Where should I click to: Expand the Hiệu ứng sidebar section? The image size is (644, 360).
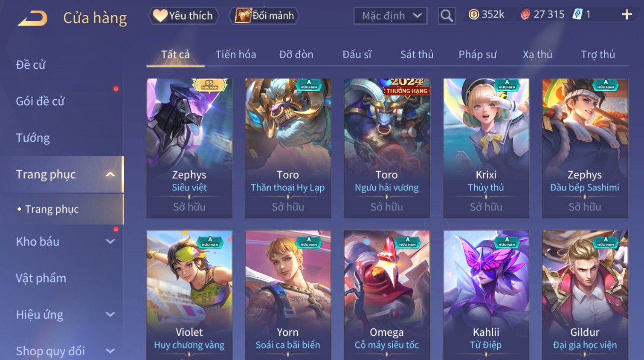point(110,314)
